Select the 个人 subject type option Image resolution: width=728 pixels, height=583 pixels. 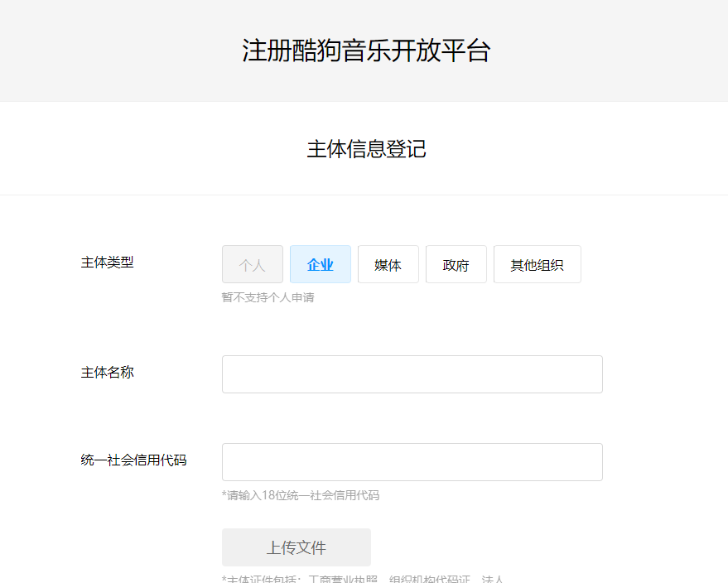coord(253,264)
